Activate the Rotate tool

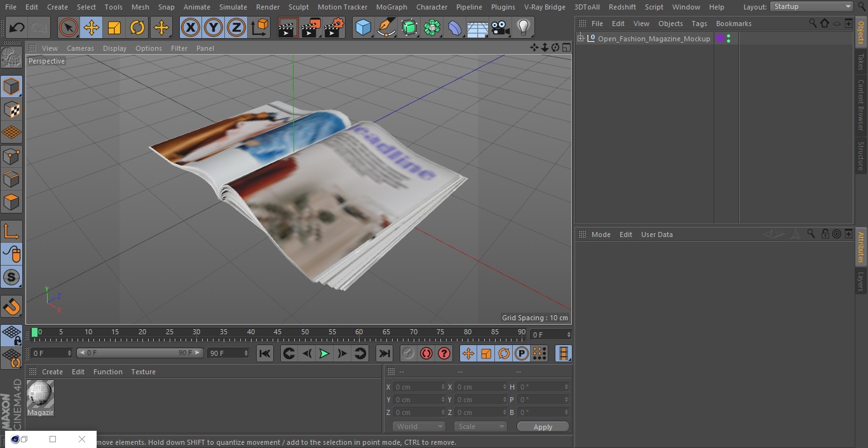pyautogui.click(x=137, y=27)
